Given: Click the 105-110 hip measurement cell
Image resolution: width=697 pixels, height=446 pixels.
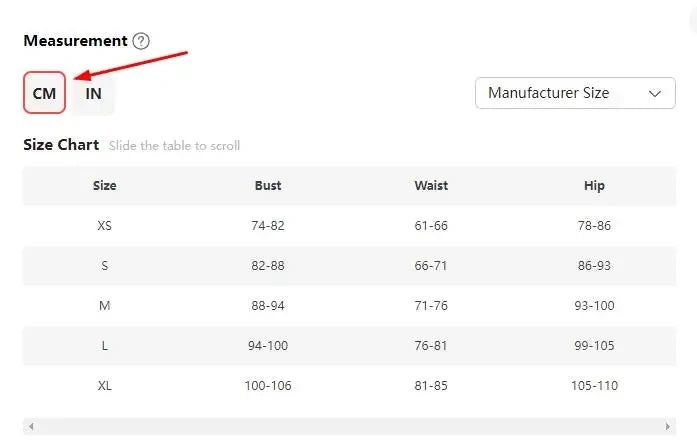Looking at the screenshot, I should (x=594, y=386).
